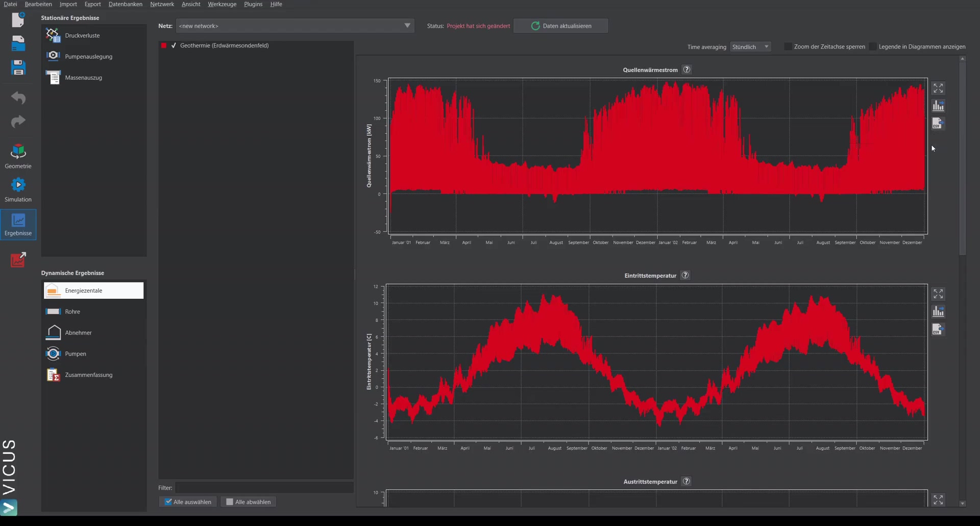Open the Netzwerk menu

coord(162,4)
